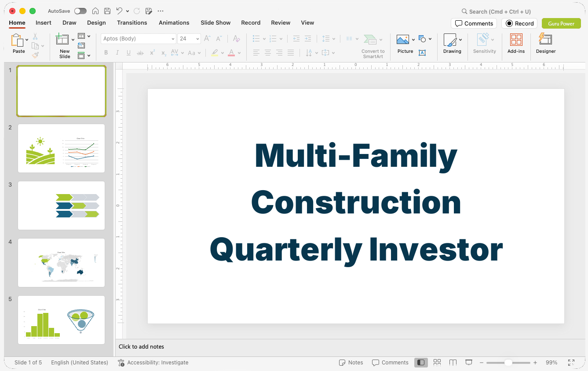Click the Undo arrow icon

tap(119, 11)
